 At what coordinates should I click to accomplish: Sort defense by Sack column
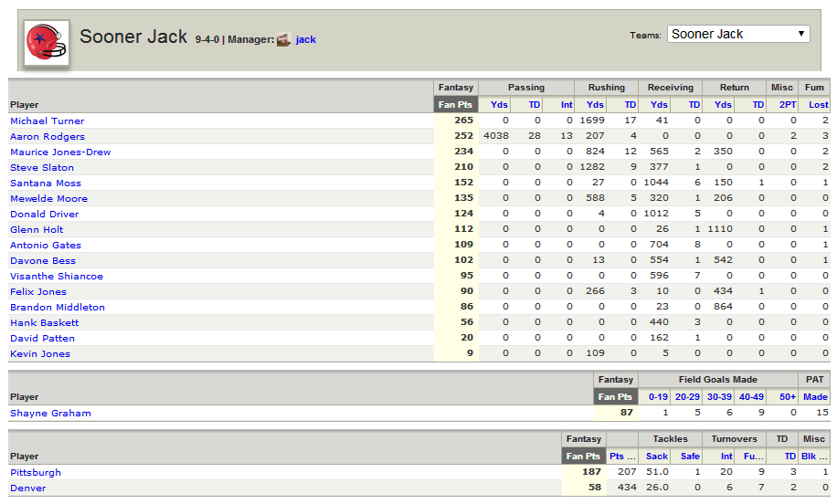pos(657,456)
